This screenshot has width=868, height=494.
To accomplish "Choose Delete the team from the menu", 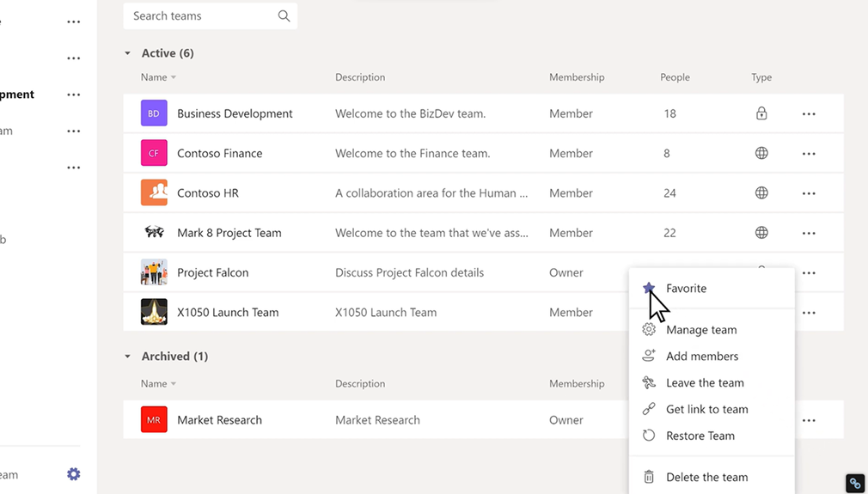I will (x=712, y=477).
